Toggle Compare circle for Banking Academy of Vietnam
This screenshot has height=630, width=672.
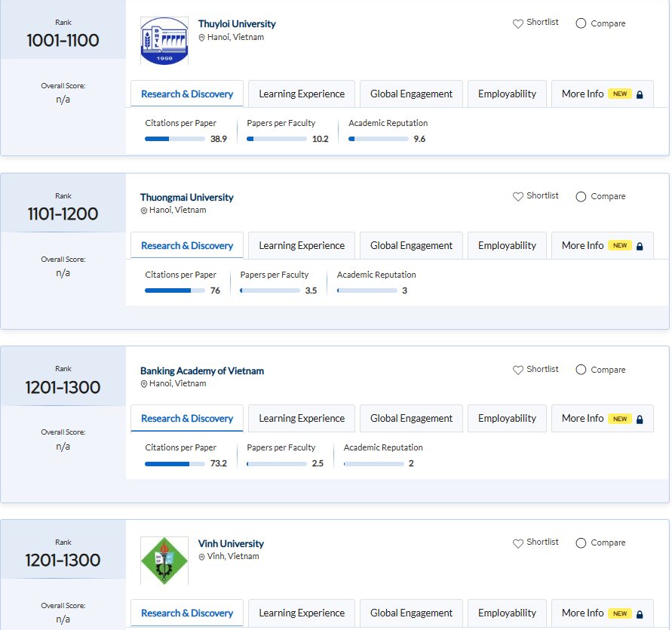click(581, 370)
